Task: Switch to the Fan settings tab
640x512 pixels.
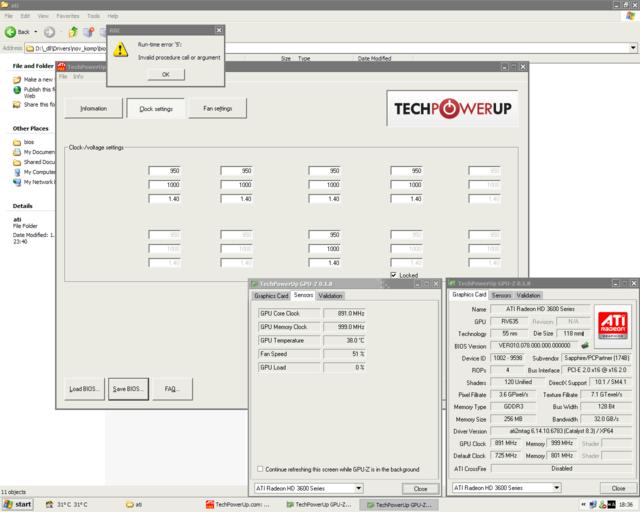Action: pos(218,108)
